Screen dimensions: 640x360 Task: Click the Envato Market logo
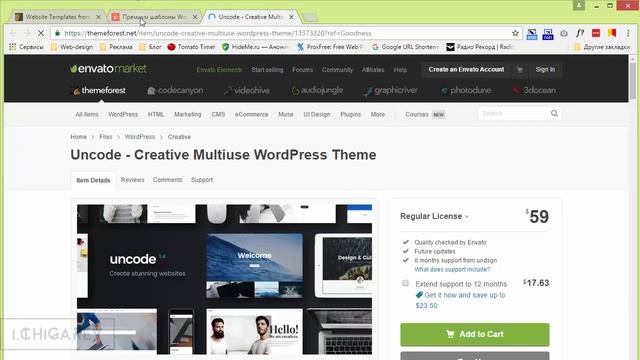pos(108,69)
